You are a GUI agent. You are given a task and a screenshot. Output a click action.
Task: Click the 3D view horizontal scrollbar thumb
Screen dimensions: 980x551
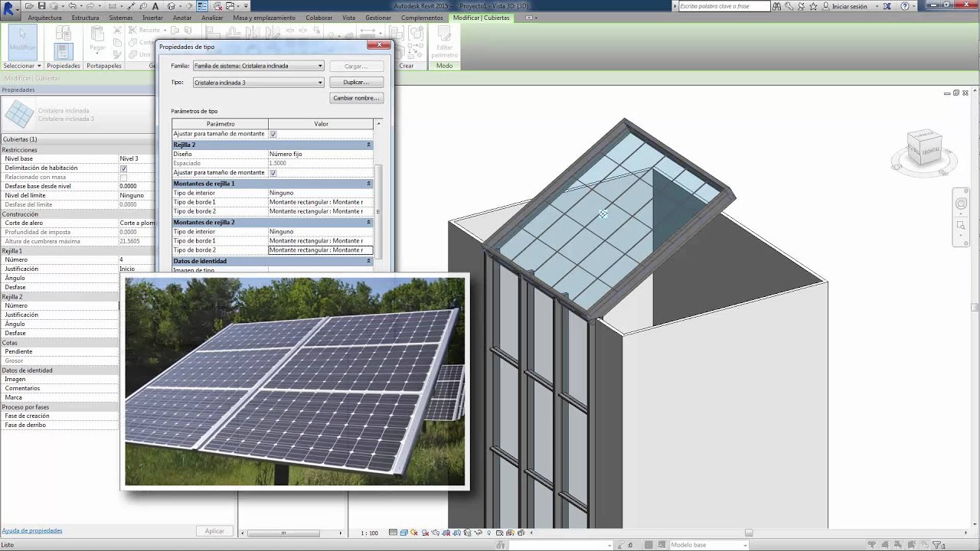[749, 533]
